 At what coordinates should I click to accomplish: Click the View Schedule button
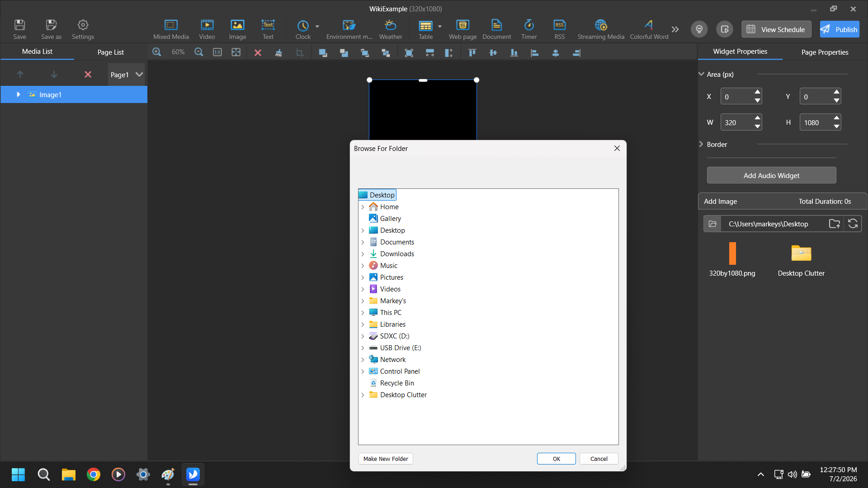point(776,29)
